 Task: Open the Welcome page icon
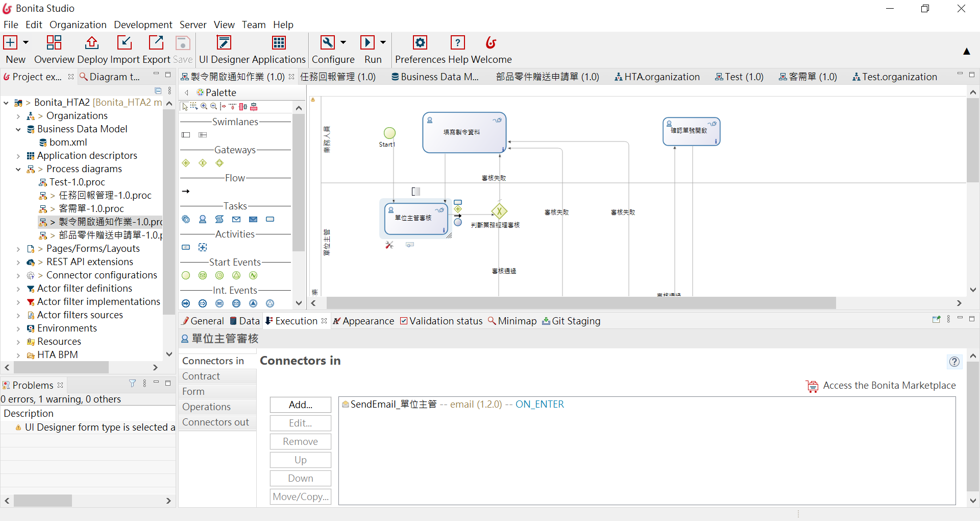click(491, 42)
